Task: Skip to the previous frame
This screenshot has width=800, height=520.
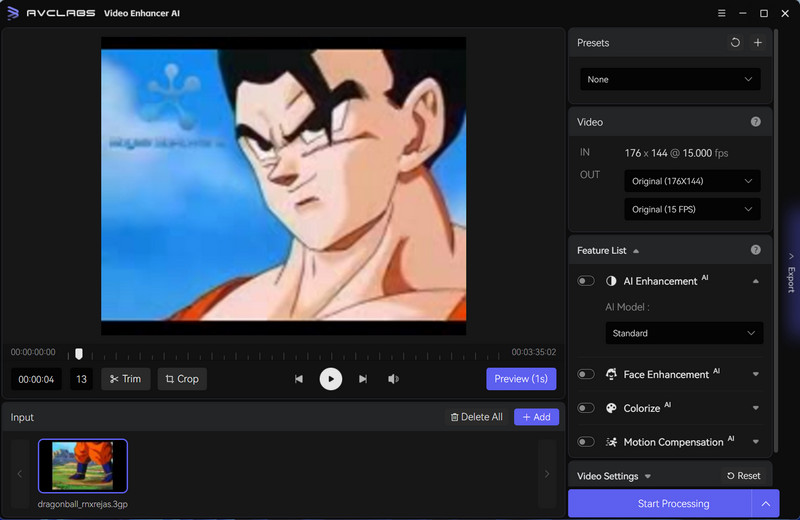Action: (x=298, y=379)
